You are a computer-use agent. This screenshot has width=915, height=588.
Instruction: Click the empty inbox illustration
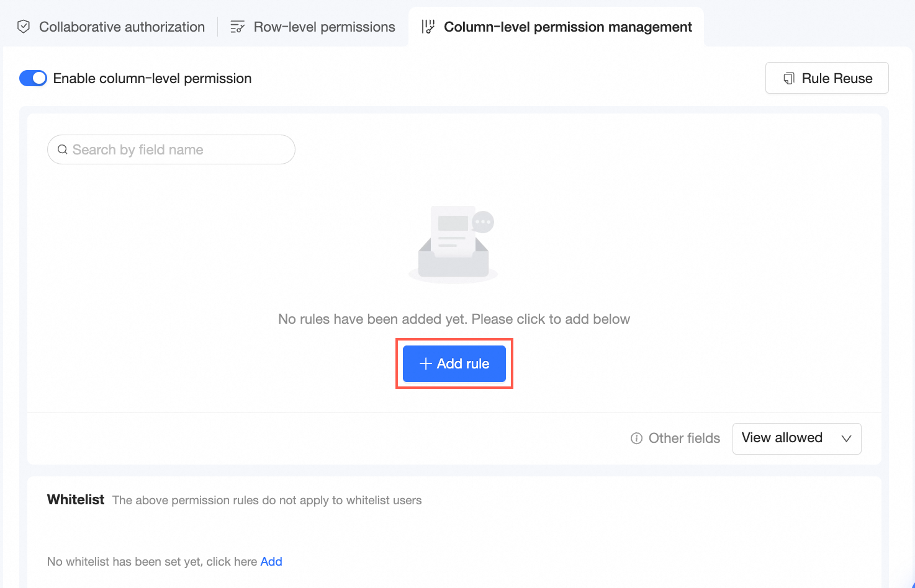coord(454,245)
